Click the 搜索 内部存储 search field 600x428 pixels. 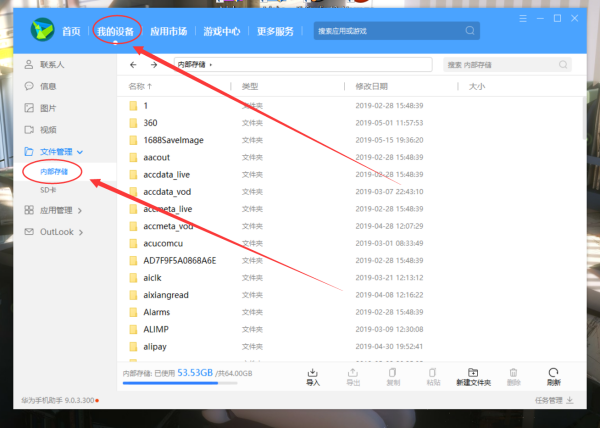tap(507, 65)
